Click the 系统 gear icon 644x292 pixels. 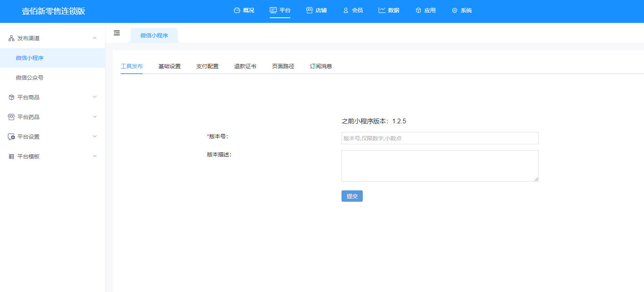(455, 10)
